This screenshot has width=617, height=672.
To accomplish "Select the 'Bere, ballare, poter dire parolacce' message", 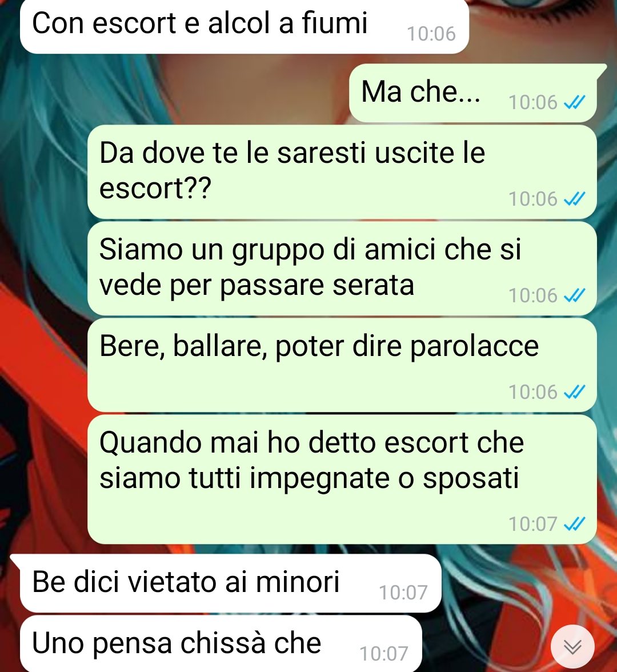I will (342, 365).
